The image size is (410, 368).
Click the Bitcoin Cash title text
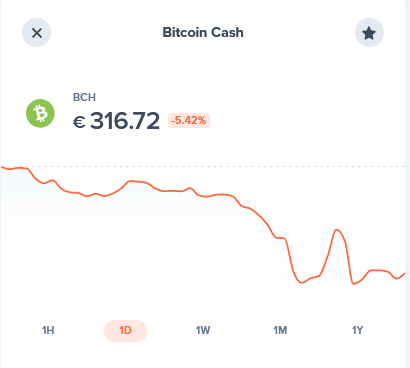click(203, 32)
